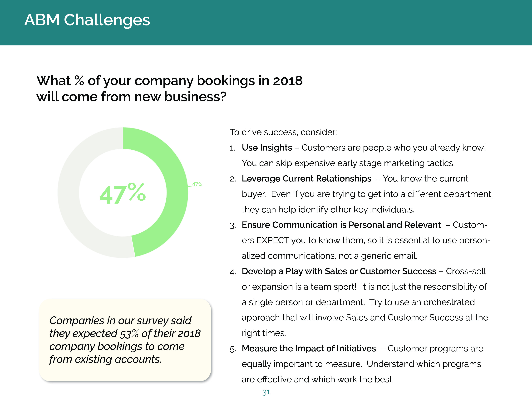This screenshot has width=532, height=411.
Task: Click the "To drive success, consider:" line
Action: coord(283,132)
